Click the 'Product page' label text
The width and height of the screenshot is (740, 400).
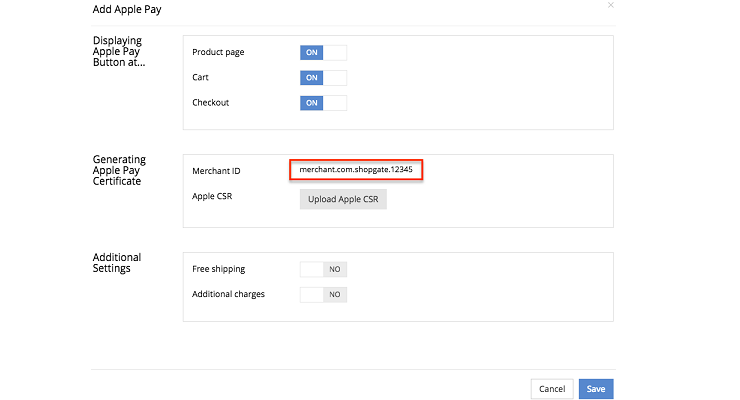coord(218,52)
